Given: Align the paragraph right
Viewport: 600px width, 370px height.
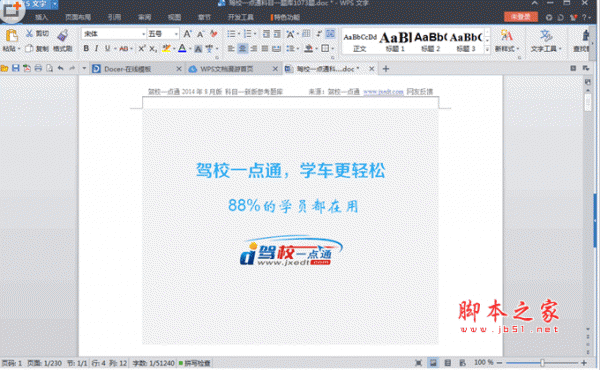Looking at the screenshot, I should (253, 49).
